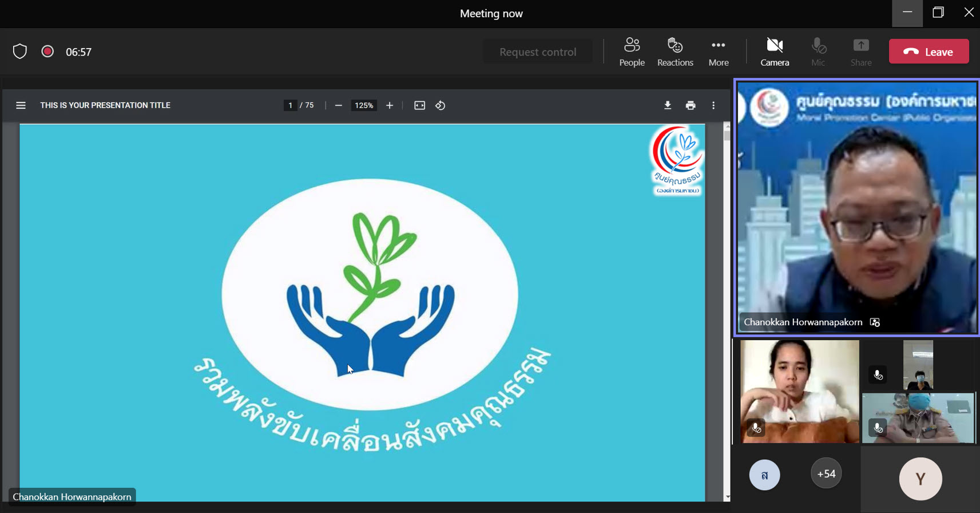The width and height of the screenshot is (980, 513).
Task: Click the meeting timer 06:57
Action: point(78,52)
